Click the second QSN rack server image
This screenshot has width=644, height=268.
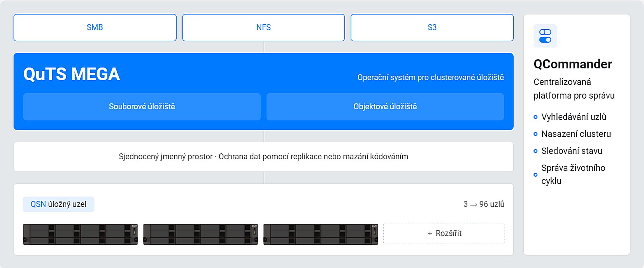tap(201, 234)
